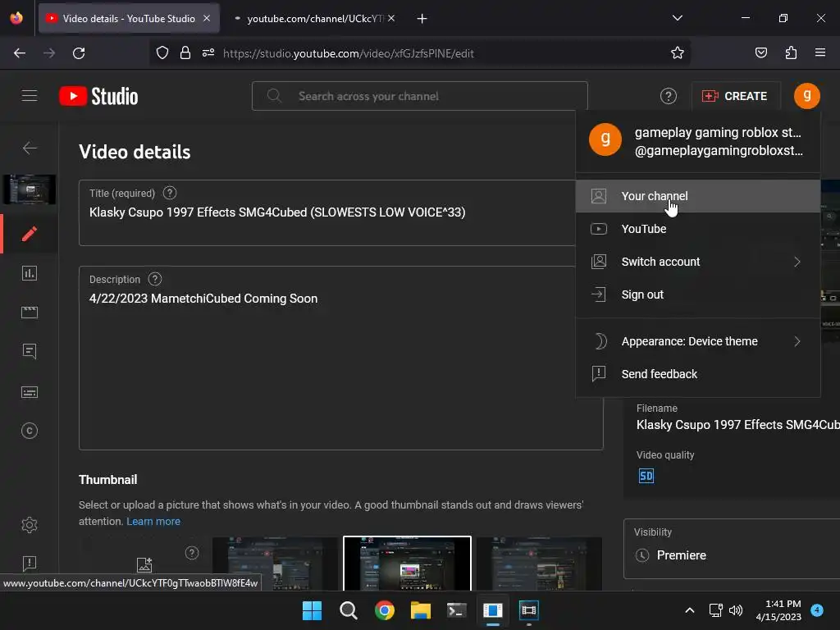
Task: Open the video thumbnail in sidebar
Action: (30, 189)
